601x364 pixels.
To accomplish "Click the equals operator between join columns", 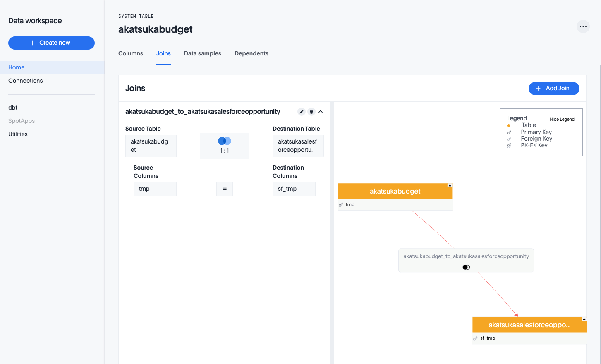I will [225, 189].
